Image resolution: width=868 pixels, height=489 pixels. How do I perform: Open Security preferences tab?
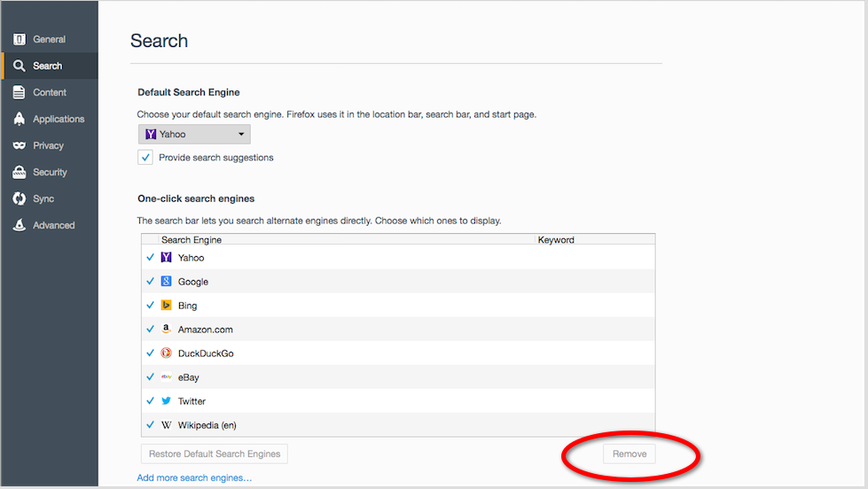50,172
